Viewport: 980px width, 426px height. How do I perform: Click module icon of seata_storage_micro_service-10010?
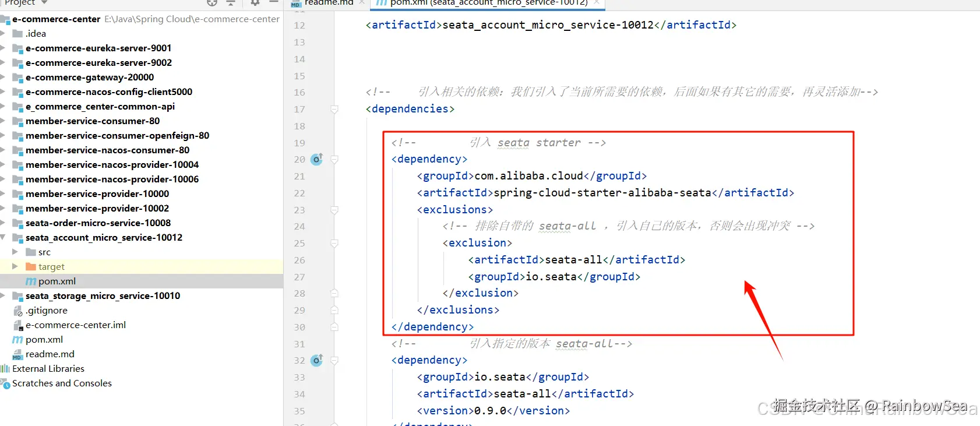point(18,296)
